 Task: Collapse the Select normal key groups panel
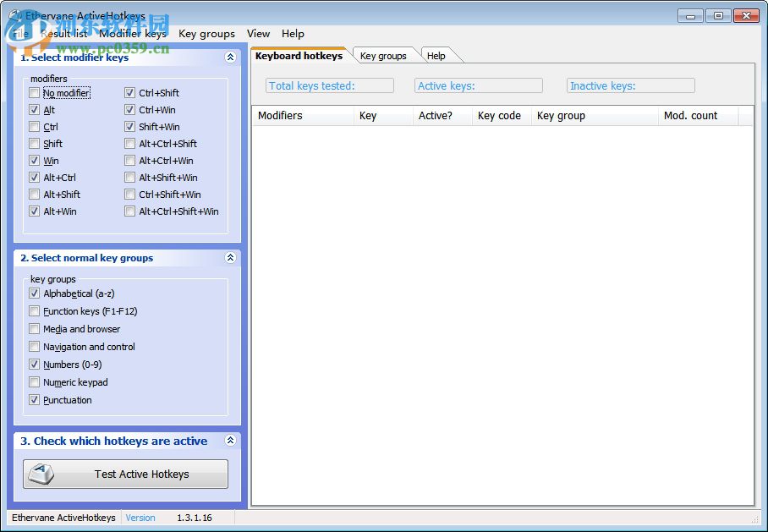tap(230, 258)
